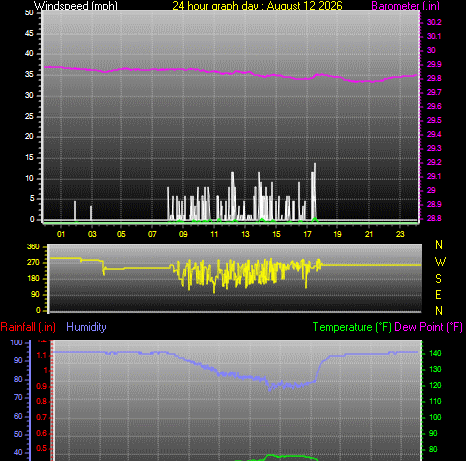Click the W direction label beside wind graph

click(x=440, y=262)
